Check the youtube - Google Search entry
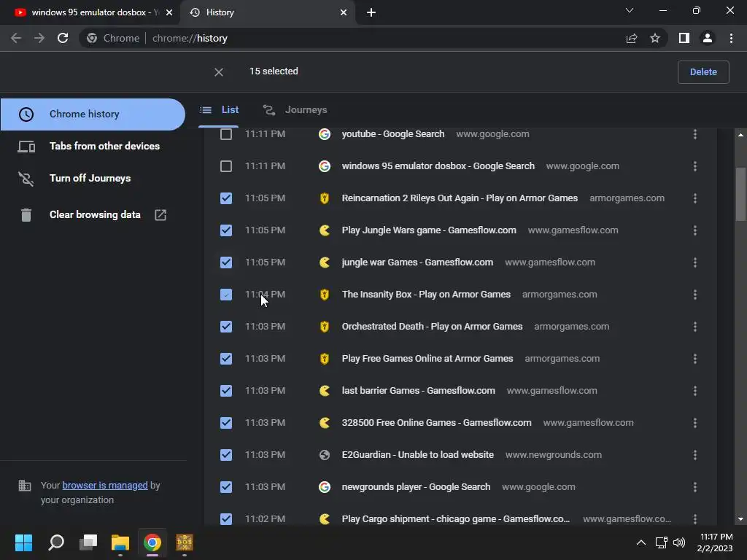Image resolution: width=747 pixels, height=560 pixels. point(226,134)
